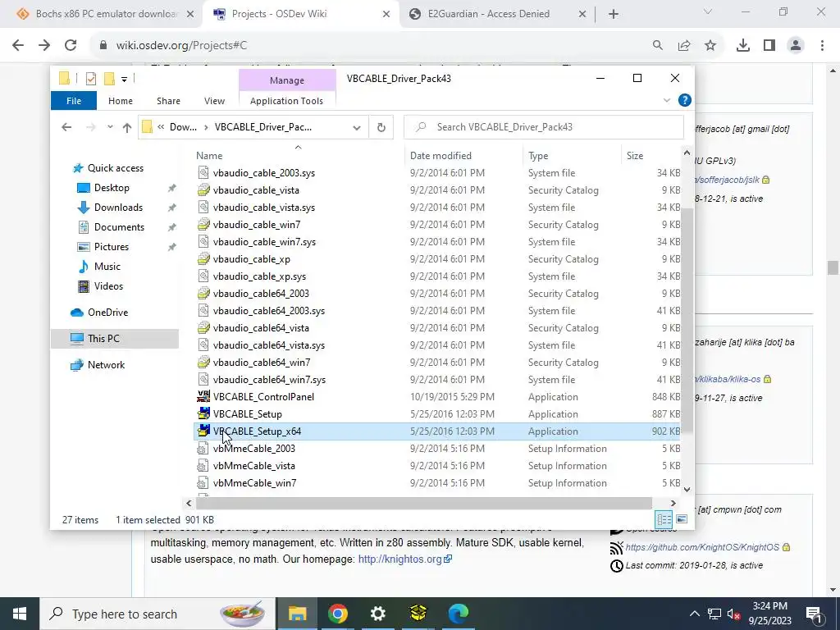Select file vbMmeCable_win7
The height and width of the screenshot is (630, 840).
coord(254,483)
